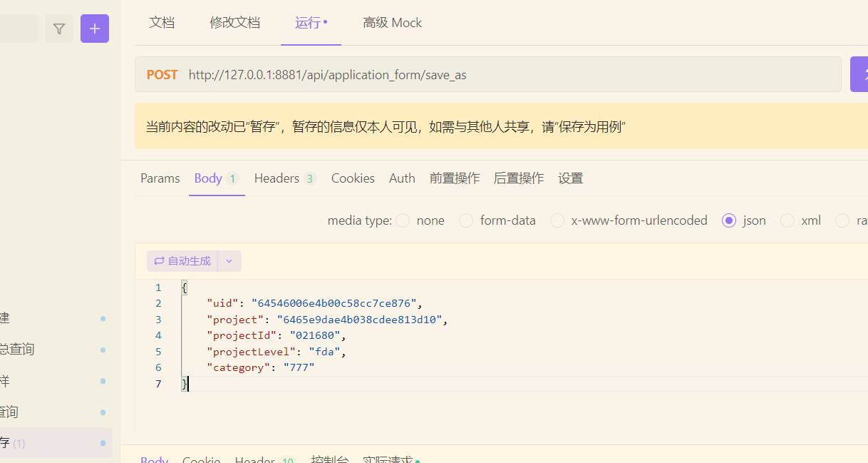Click the request URL input field
Screen dimensions: 868x463
coord(499,75)
